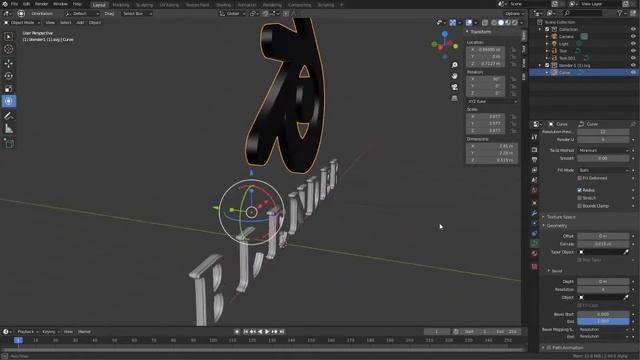This screenshot has width=640, height=360.
Task: Toggle the Path Animation checkbox
Action: click(549, 348)
